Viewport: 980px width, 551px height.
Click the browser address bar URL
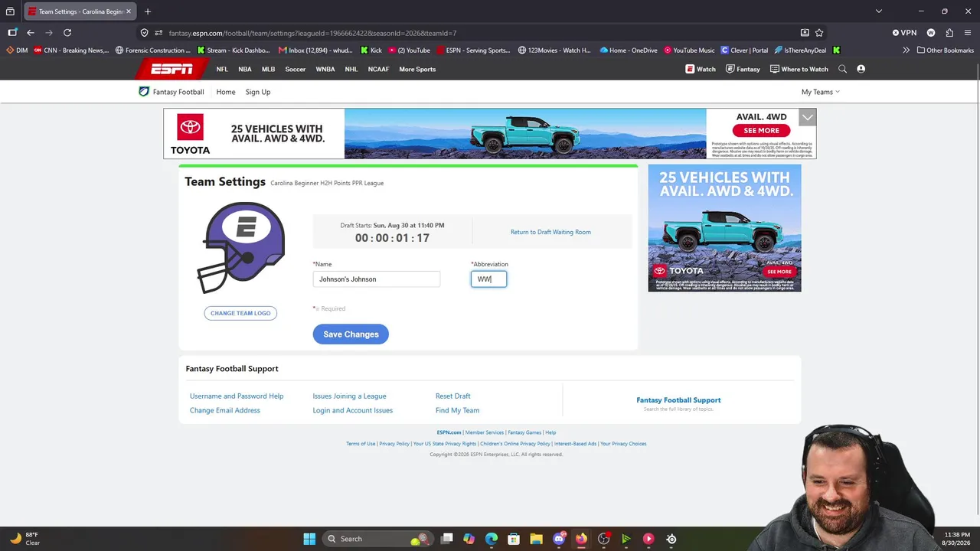(312, 33)
